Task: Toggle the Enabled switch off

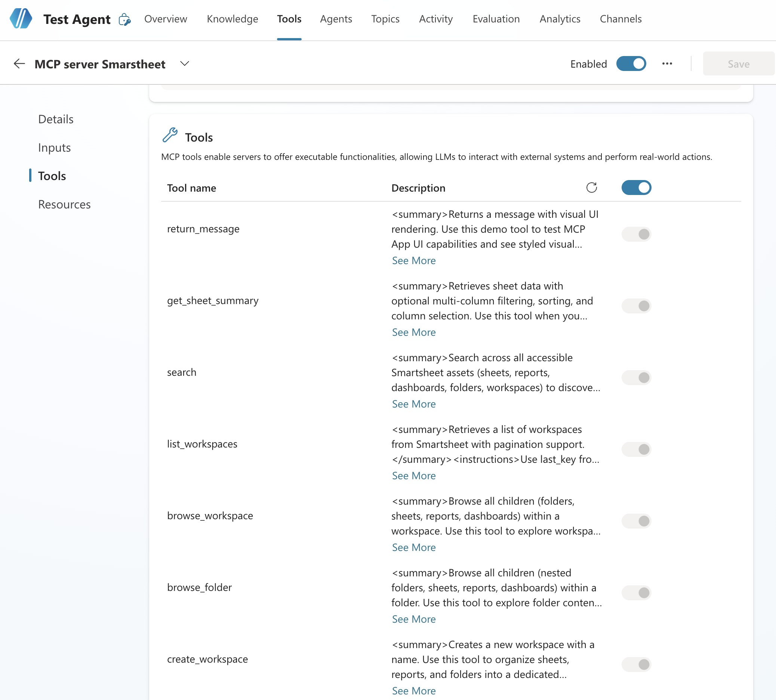Action: (631, 64)
